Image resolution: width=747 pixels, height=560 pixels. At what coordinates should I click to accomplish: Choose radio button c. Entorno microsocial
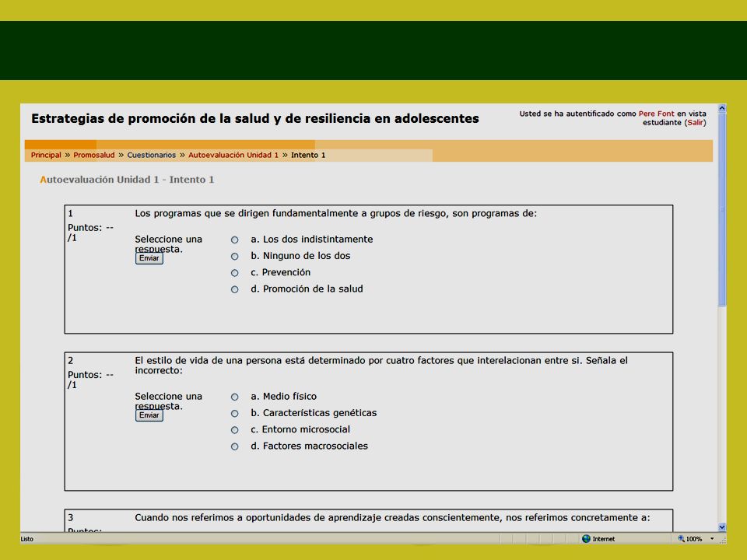tap(234, 430)
